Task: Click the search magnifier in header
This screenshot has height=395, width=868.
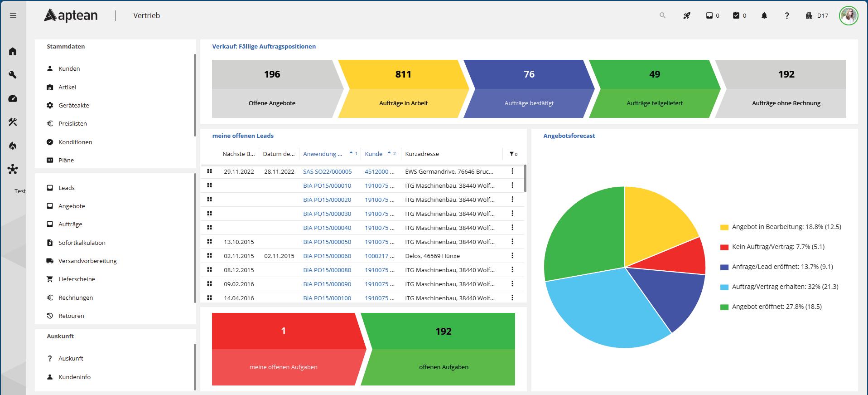Action: [x=662, y=15]
